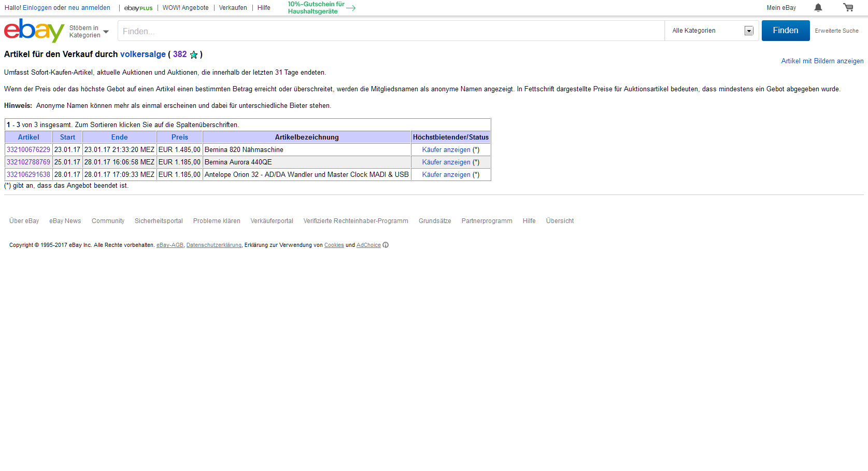
Task: Click the seller's feedback star icon
Action: point(194,55)
